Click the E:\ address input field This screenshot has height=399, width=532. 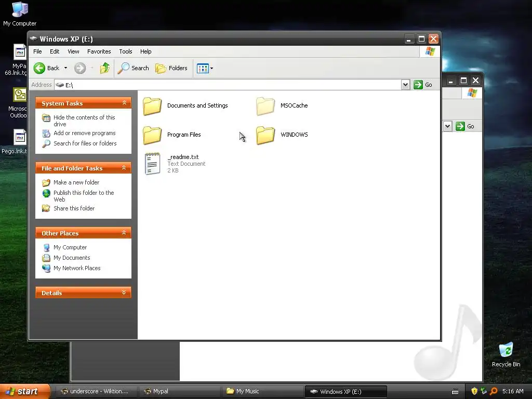click(228, 85)
